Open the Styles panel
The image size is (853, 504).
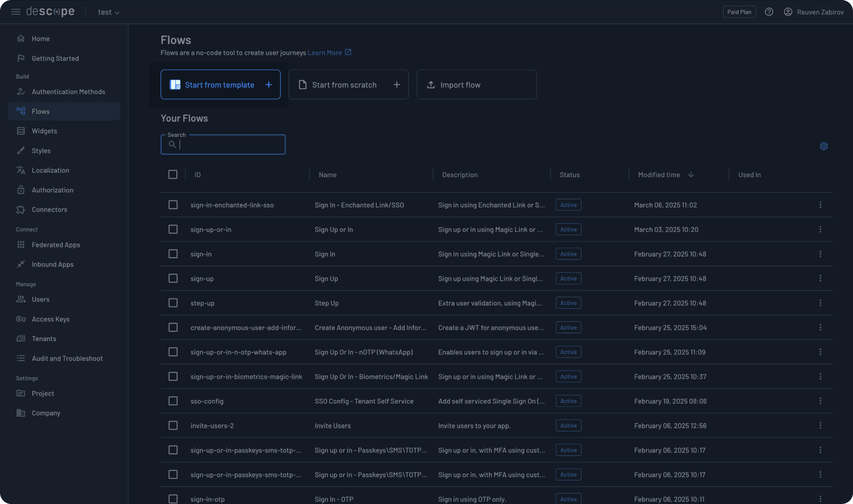coord(40,150)
